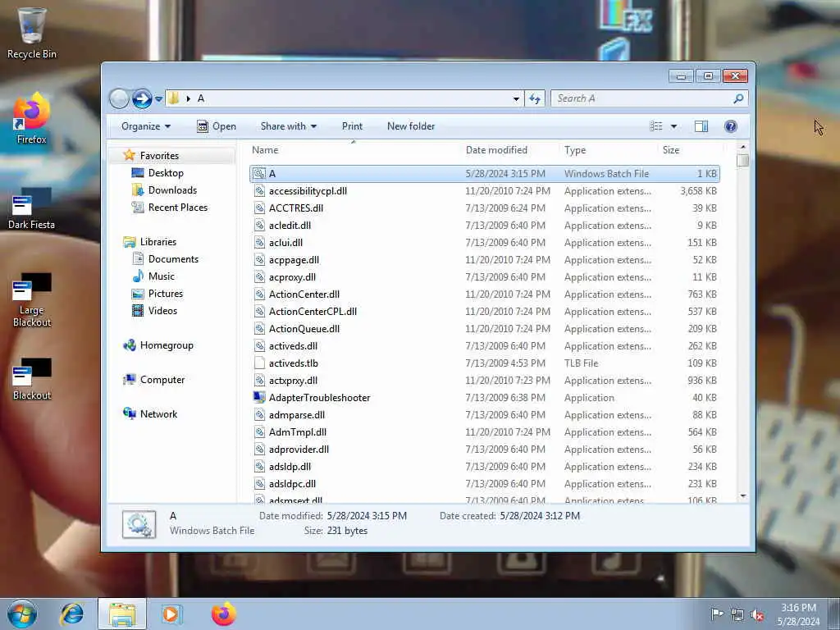Select the Large Blackout desktop icon
The width and height of the screenshot is (840, 630).
click(32, 300)
